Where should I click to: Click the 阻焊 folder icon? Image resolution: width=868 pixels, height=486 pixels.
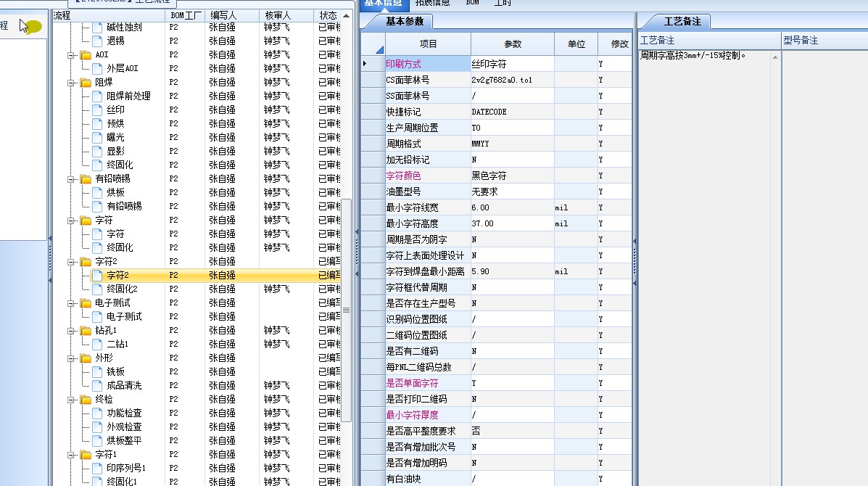click(86, 83)
